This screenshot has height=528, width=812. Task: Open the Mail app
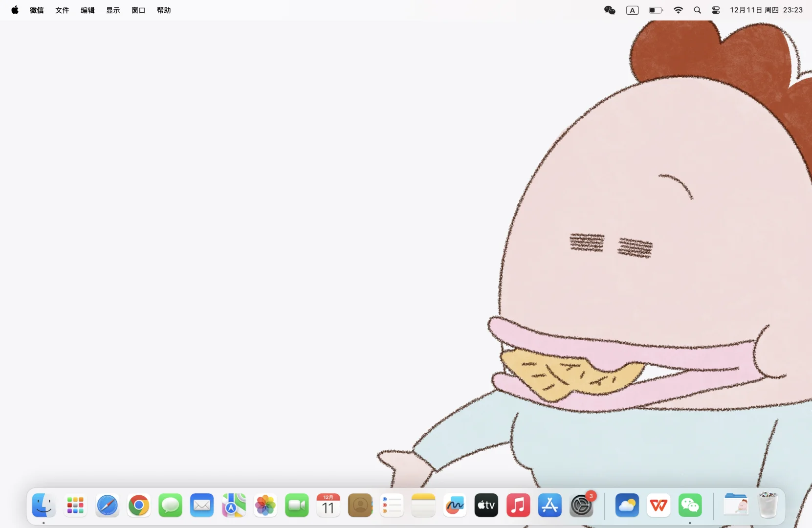click(201, 506)
